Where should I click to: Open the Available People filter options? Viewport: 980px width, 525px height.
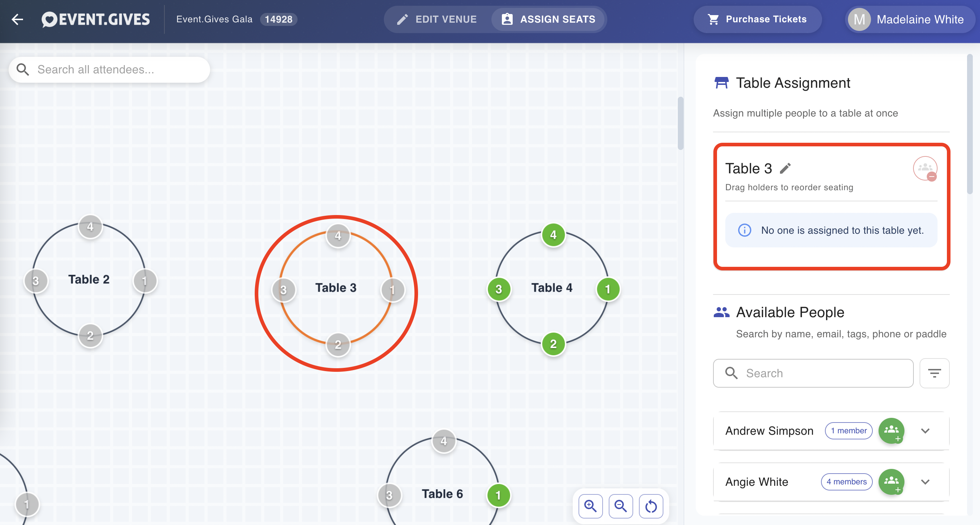934,373
